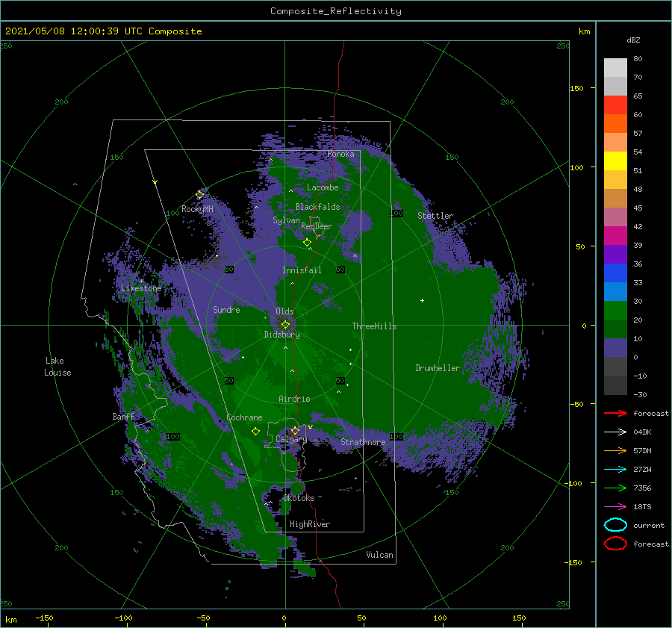Click the white plus marker east of ThreeHills

(422, 300)
